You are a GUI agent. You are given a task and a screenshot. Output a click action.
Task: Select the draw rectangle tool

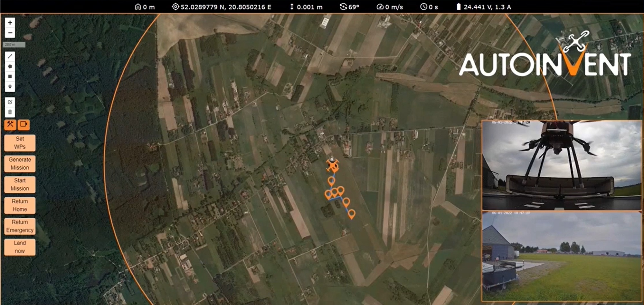(10, 77)
